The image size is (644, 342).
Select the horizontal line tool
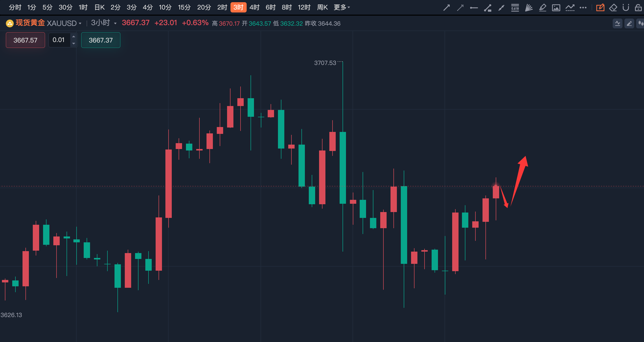click(474, 8)
